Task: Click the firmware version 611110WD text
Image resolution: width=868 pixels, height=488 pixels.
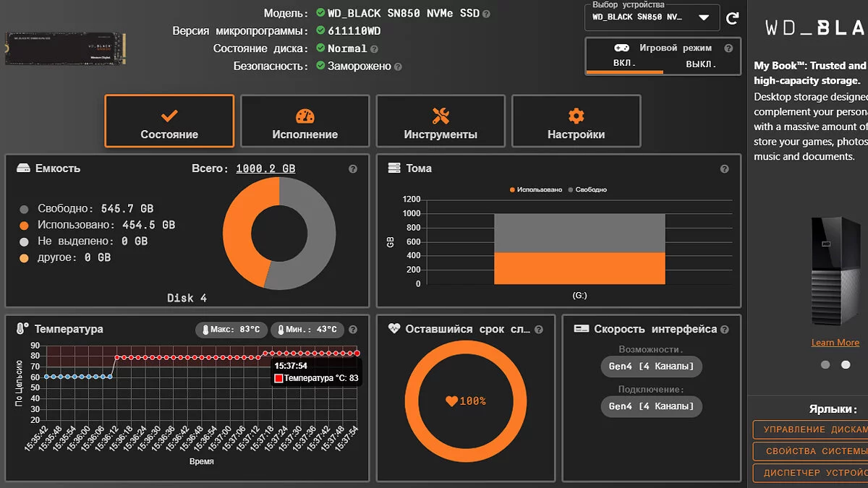Action: 354,31
